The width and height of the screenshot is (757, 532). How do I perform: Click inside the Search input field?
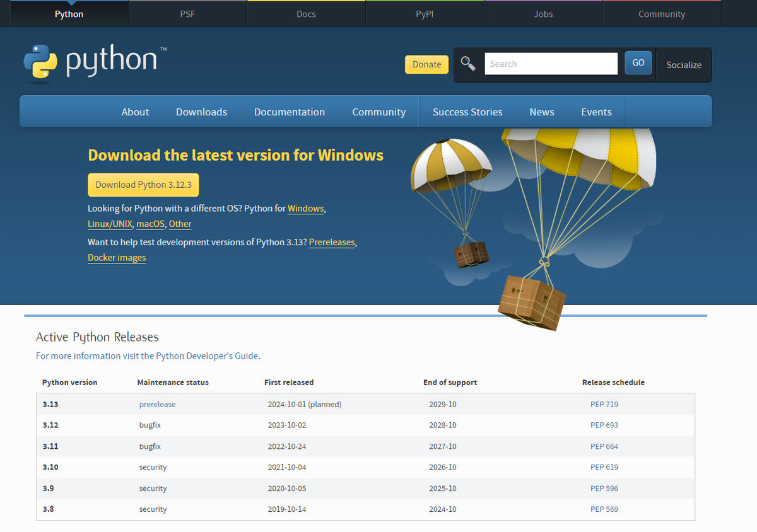551,63
